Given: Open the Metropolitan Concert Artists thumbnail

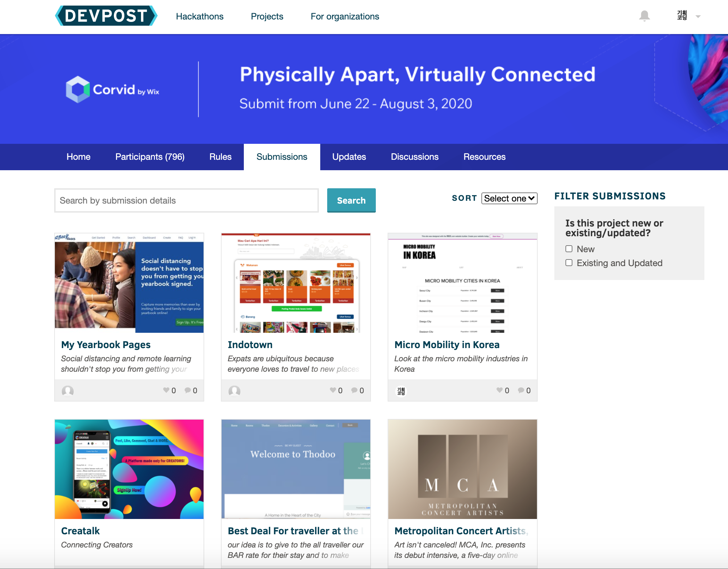Looking at the screenshot, I should tap(462, 469).
